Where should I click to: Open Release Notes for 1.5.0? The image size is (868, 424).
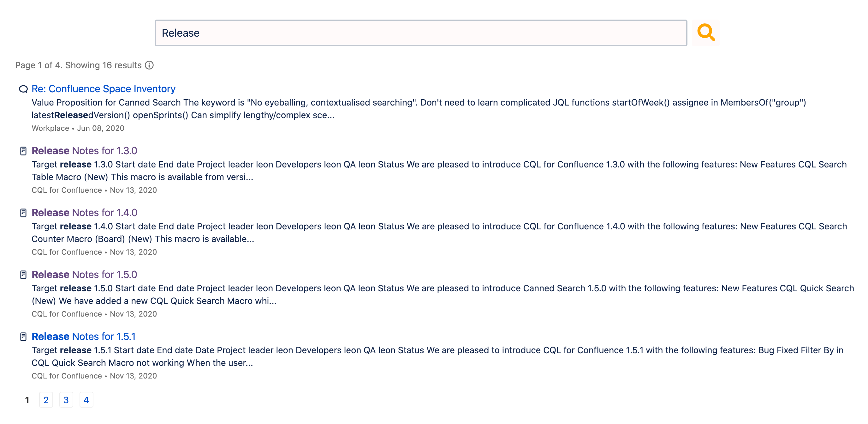coord(84,274)
